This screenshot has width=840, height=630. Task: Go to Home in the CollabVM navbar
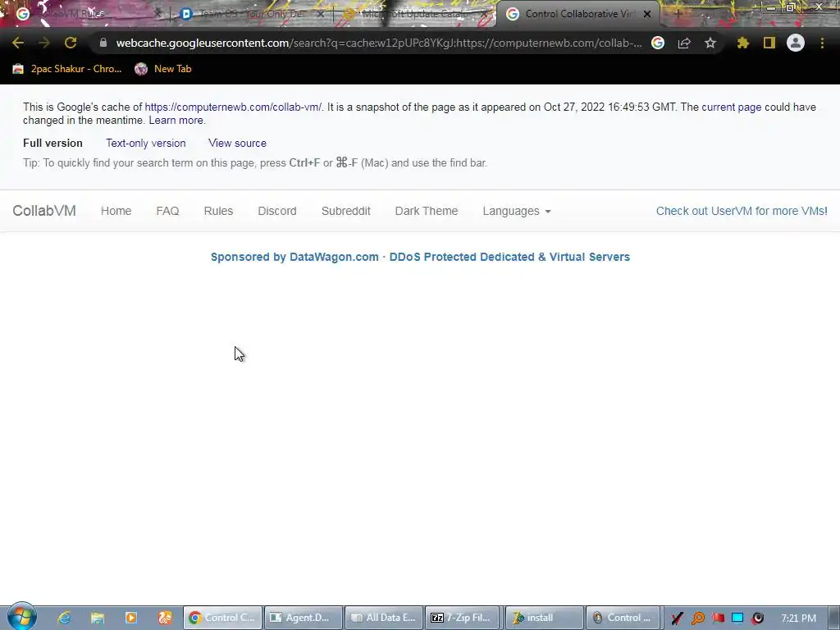click(116, 211)
